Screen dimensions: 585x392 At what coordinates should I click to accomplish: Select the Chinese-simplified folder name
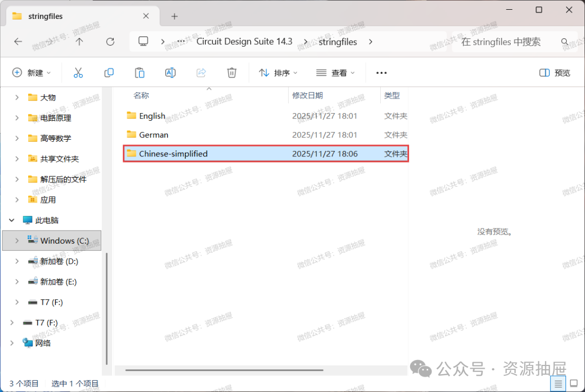(x=173, y=154)
